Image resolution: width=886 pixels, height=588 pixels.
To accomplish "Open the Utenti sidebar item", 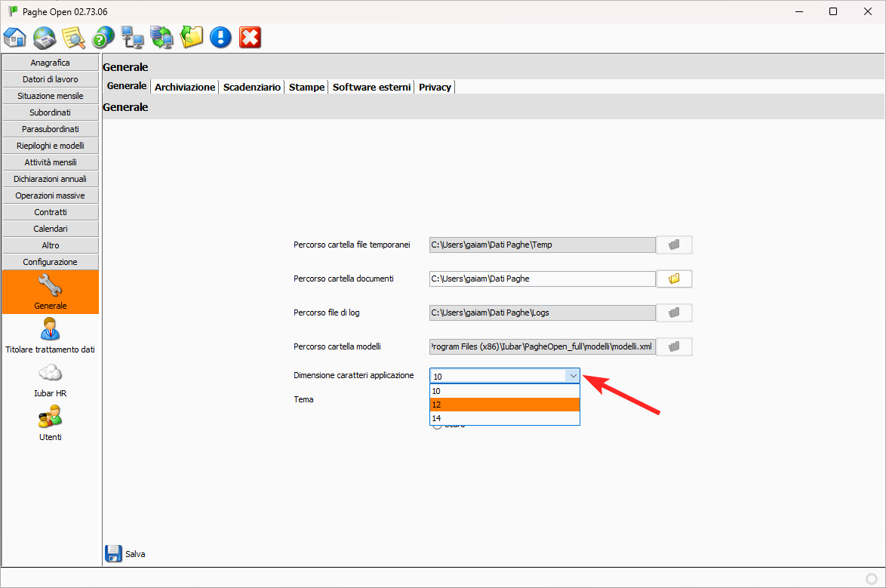I will click(x=50, y=423).
